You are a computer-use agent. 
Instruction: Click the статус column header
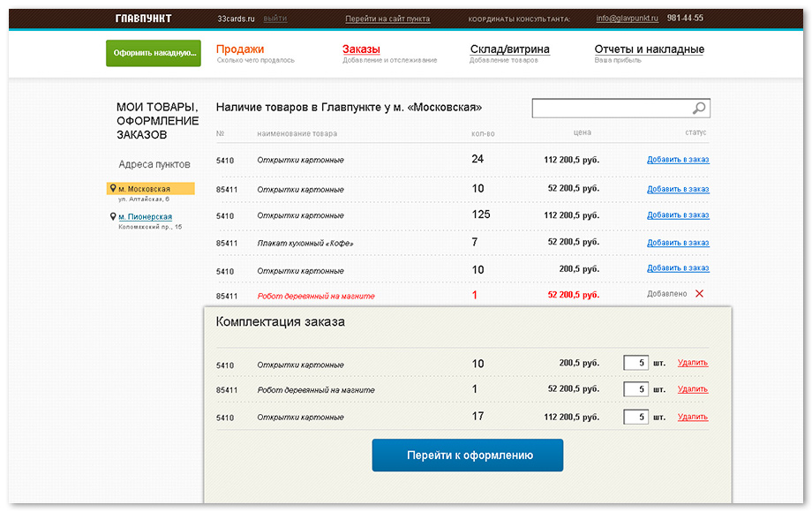coord(695,132)
